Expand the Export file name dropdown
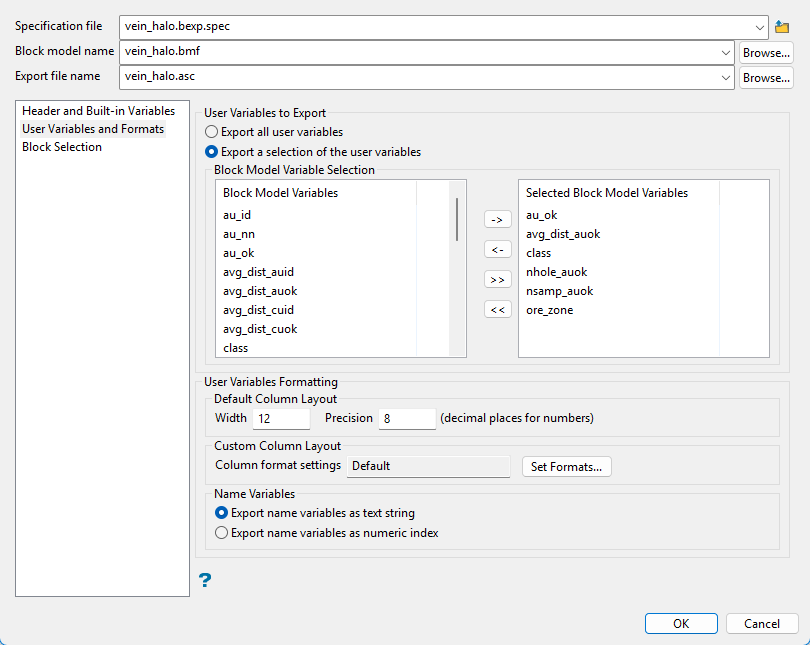This screenshot has width=810, height=645. coord(725,77)
